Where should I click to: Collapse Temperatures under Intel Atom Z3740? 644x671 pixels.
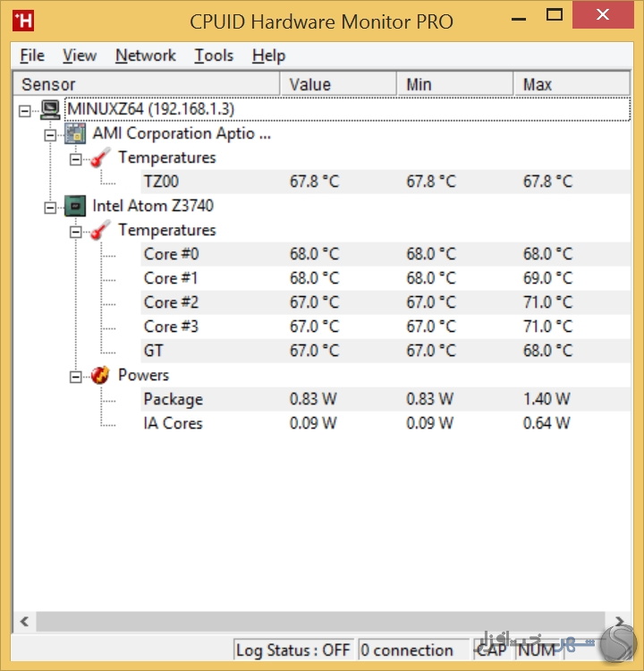[75, 232]
